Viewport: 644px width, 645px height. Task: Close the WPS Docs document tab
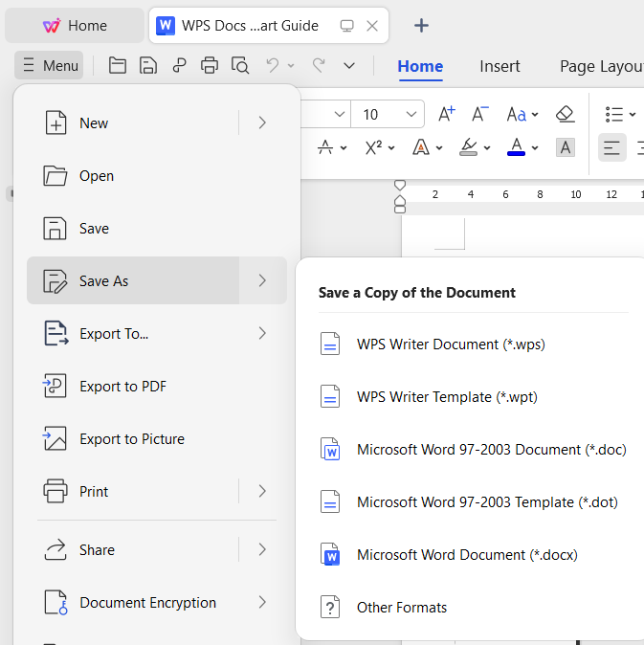click(372, 26)
